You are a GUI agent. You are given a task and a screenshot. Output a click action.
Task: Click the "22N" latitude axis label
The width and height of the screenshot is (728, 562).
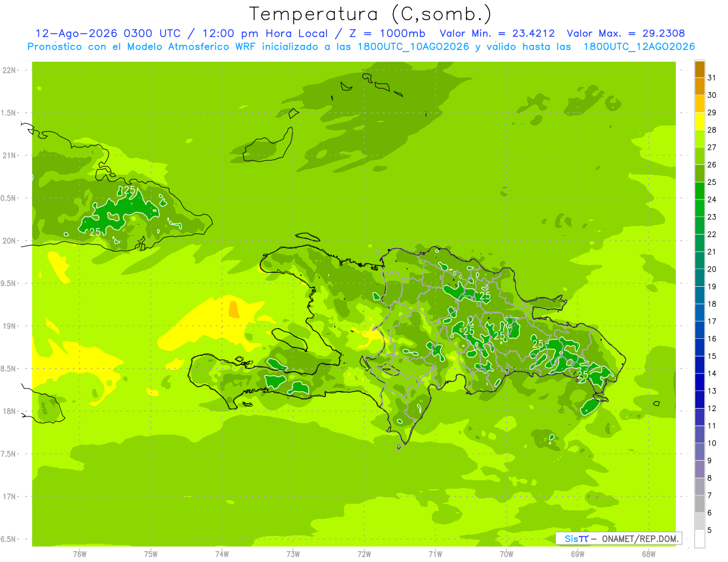tap(9, 70)
